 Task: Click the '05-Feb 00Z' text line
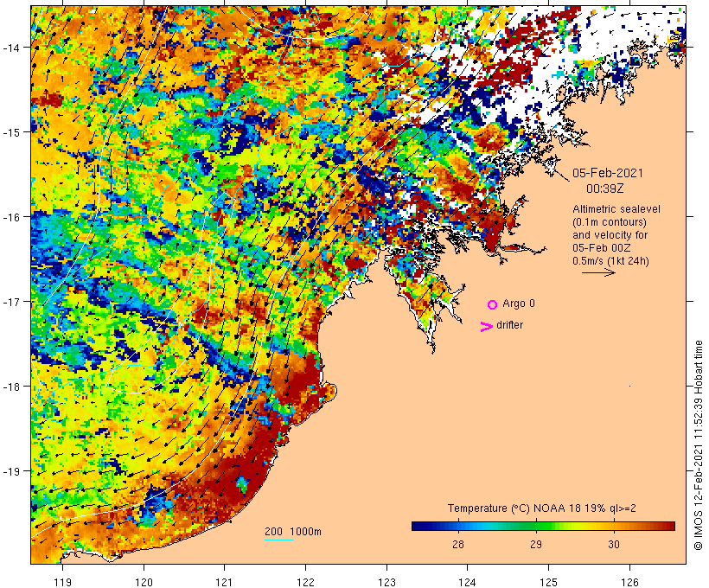tap(602, 248)
